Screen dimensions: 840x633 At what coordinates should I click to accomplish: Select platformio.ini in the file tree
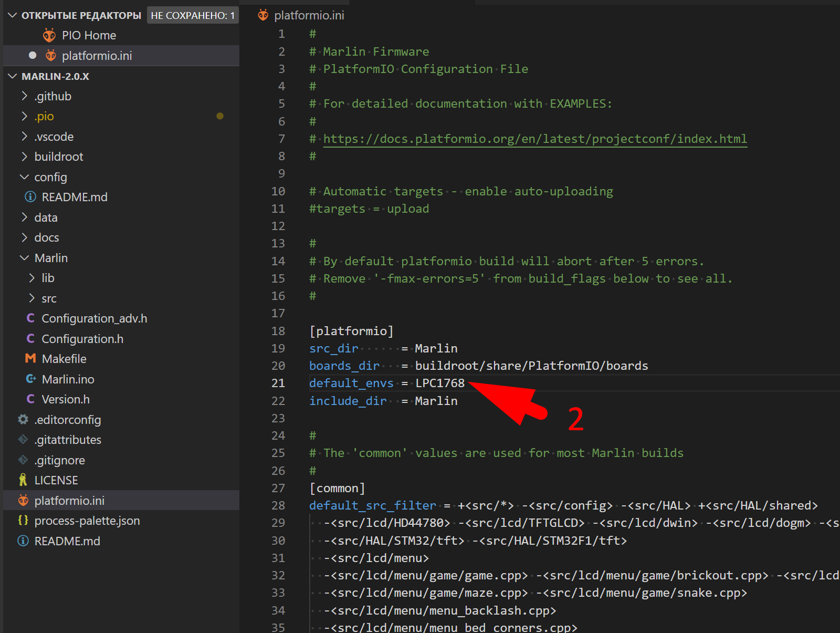click(x=69, y=501)
